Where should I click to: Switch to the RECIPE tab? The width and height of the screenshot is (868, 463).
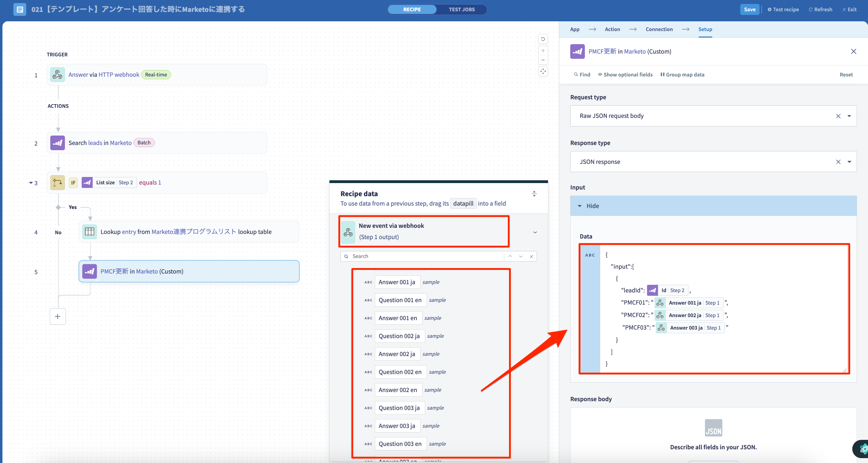coord(412,9)
